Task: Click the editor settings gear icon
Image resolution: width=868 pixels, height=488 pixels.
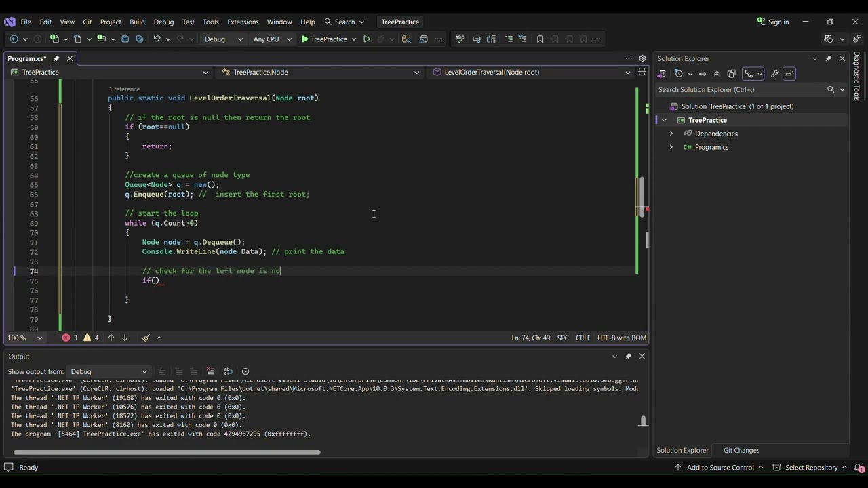Action: click(642, 58)
